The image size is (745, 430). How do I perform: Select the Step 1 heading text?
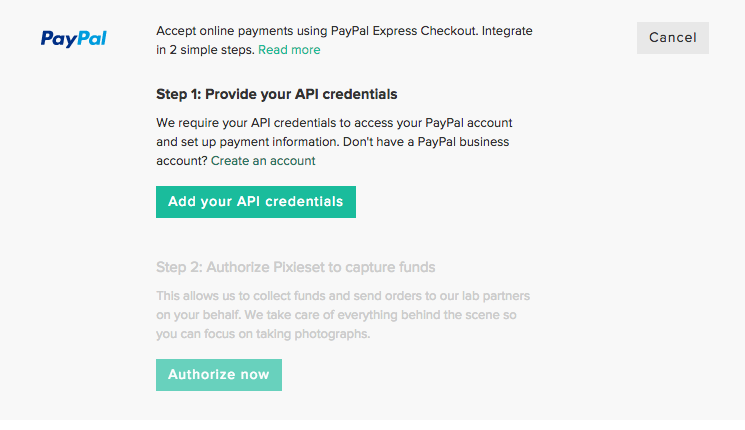coord(277,94)
